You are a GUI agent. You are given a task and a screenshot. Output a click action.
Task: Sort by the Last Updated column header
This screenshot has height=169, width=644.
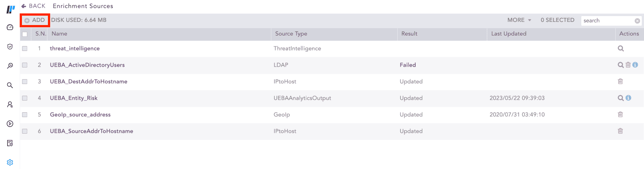509,34
